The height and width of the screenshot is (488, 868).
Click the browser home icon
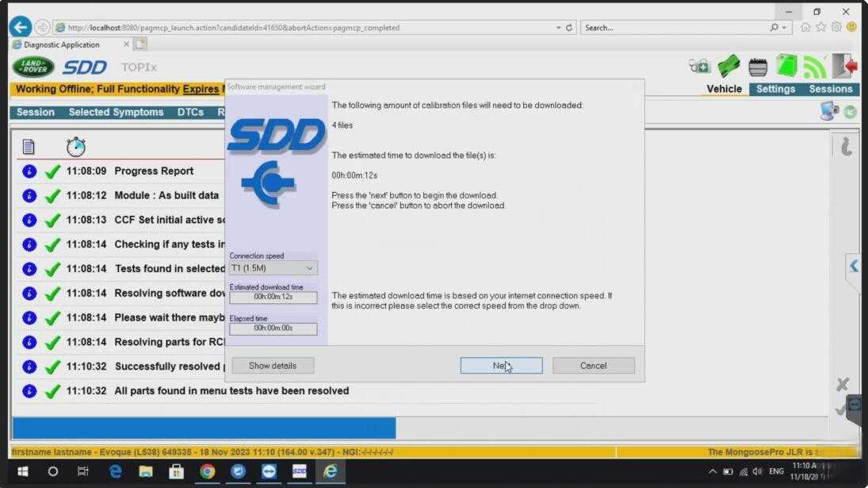coord(805,27)
